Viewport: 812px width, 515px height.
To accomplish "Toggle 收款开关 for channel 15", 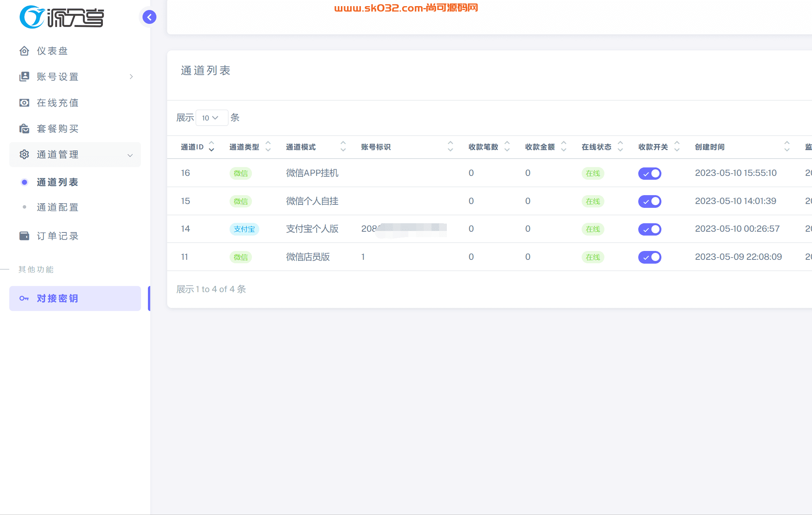I will point(650,201).
